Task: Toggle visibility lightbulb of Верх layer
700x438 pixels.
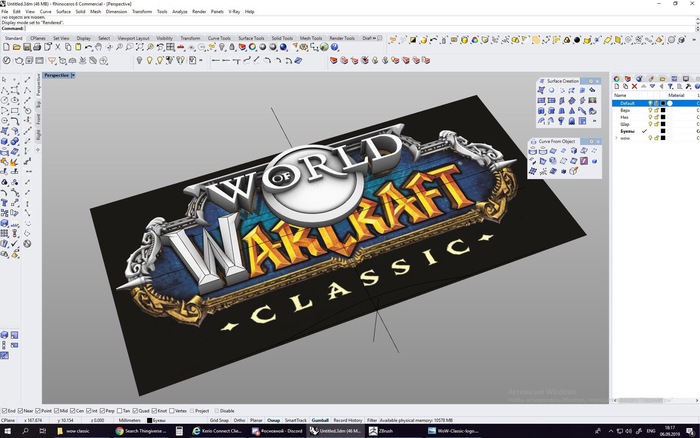Action: (x=650, y=110)
